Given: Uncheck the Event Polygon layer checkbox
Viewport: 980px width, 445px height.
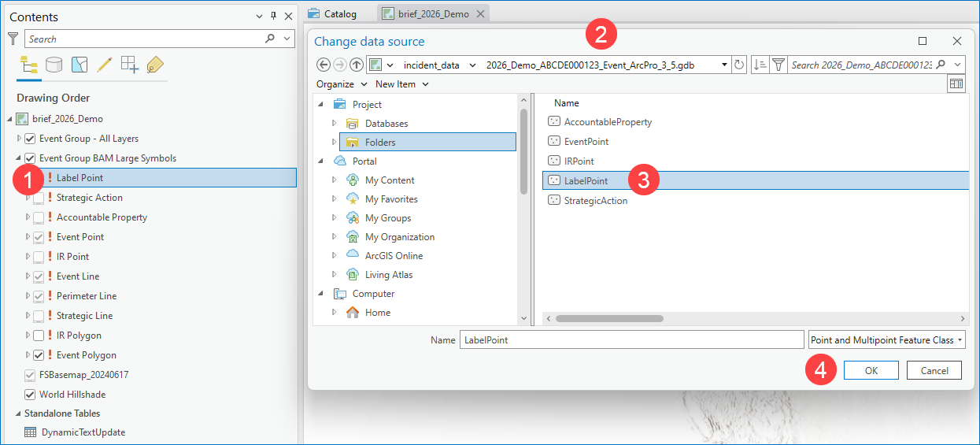Looking at the screenshot, I should (39, 355).
